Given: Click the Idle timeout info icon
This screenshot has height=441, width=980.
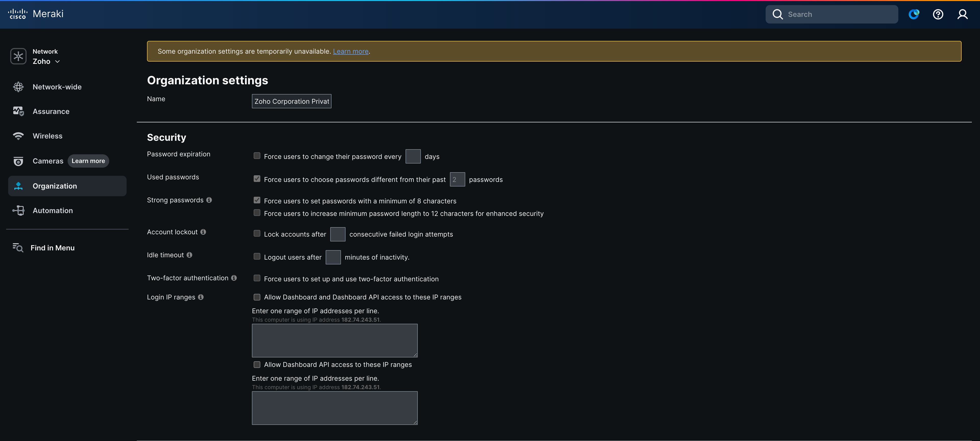Looking at the screenshot, I should (189, 255).
